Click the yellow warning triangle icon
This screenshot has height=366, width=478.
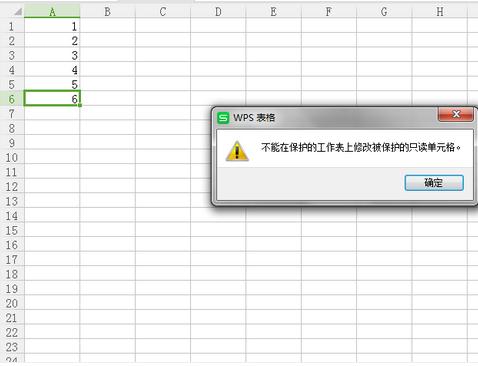pyautogui.click(x=237, y=151)
